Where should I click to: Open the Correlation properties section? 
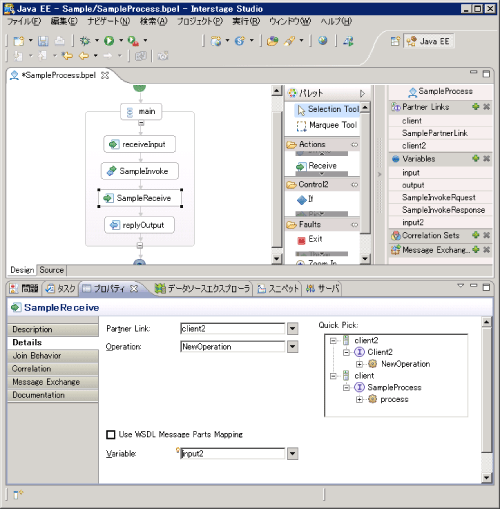tap(53, 369)
